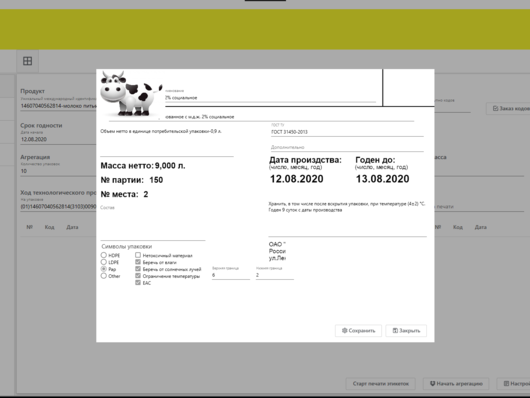Toggle the 'Беречь от солнечных лучей' checkbox

[138, 269]
